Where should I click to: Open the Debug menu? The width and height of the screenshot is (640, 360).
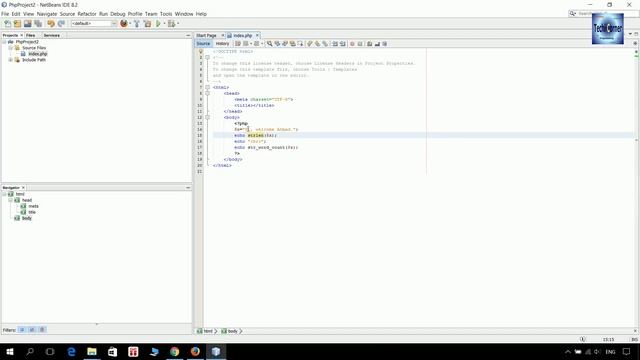[118, 14]
